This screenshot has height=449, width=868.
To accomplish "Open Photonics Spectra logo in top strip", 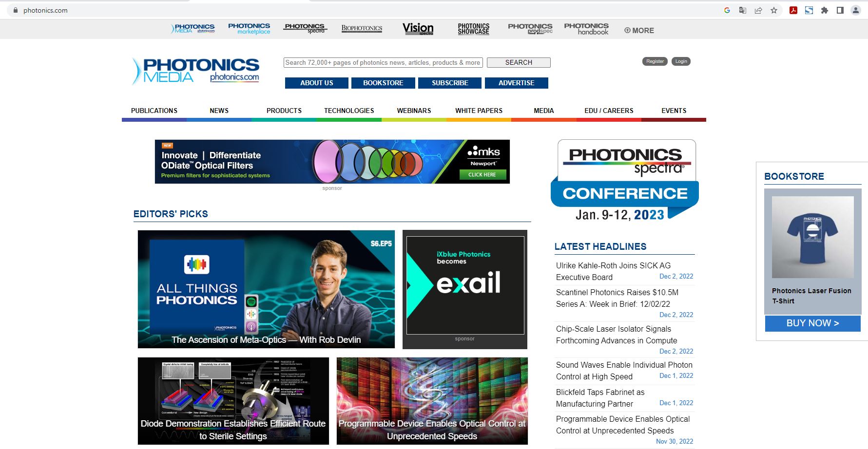I will (x=305, y=29).
